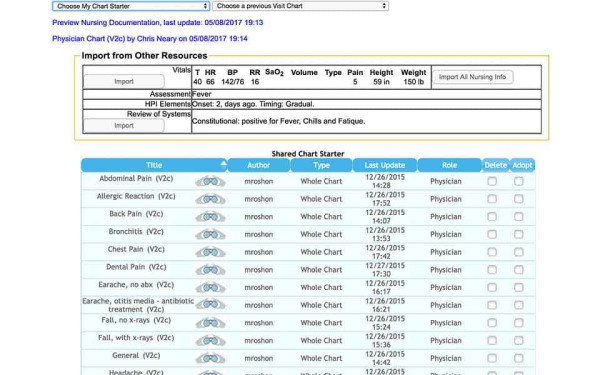Viewport: 600px width, 375px height.
Task: Open Choose My Chart Starter dropdown
Action: [130, 6]
